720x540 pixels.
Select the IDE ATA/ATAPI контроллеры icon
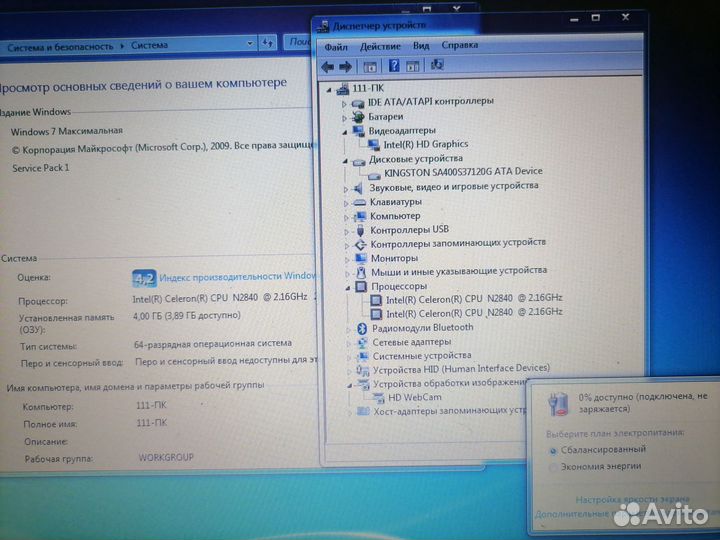coord(358,103)
